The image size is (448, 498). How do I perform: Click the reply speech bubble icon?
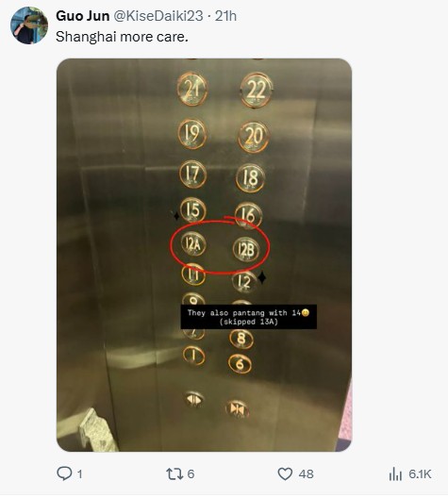(64, 473)
